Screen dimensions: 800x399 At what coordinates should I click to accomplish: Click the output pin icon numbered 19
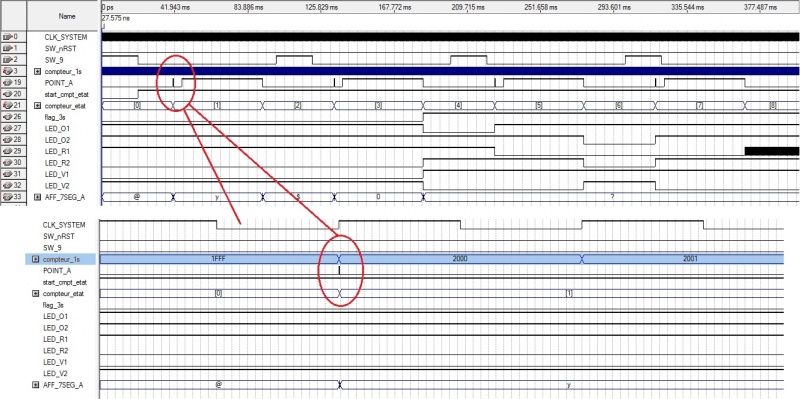[7, 83]
